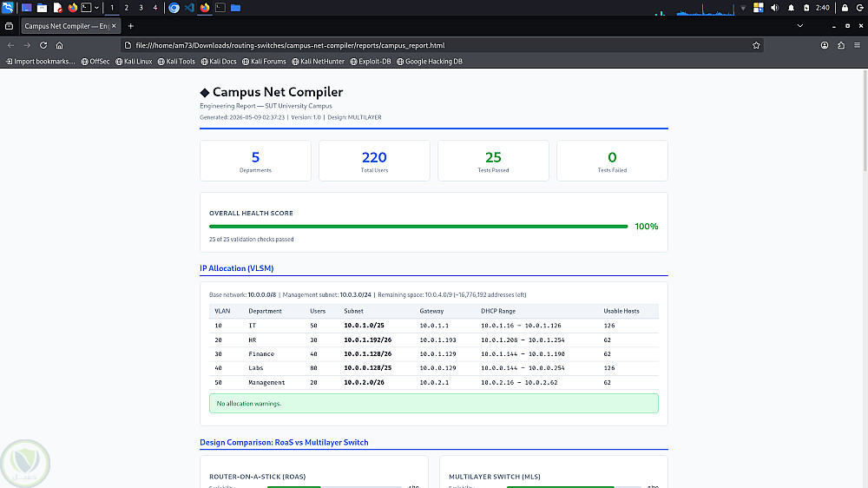Image resolution: width=868 pixels, height=488 pixels.
Task: Open the recent browsing view icon beside tabs
Action: [x=9, y=26]
